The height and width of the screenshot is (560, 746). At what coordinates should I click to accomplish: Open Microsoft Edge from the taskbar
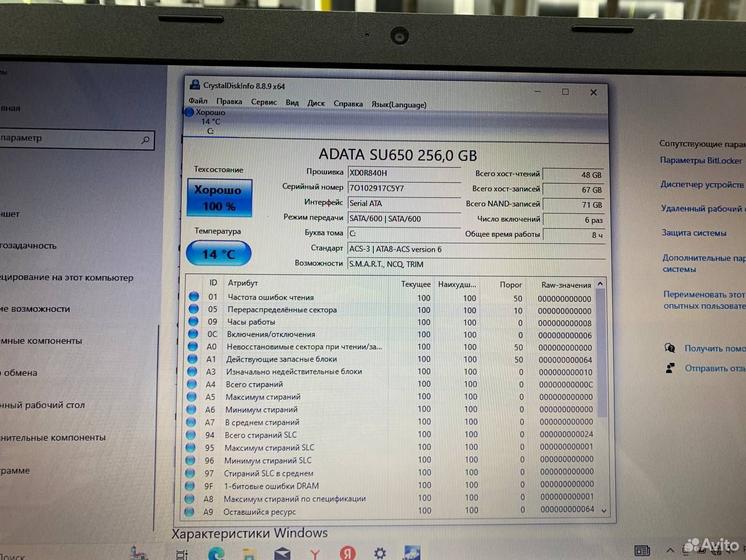216,554
